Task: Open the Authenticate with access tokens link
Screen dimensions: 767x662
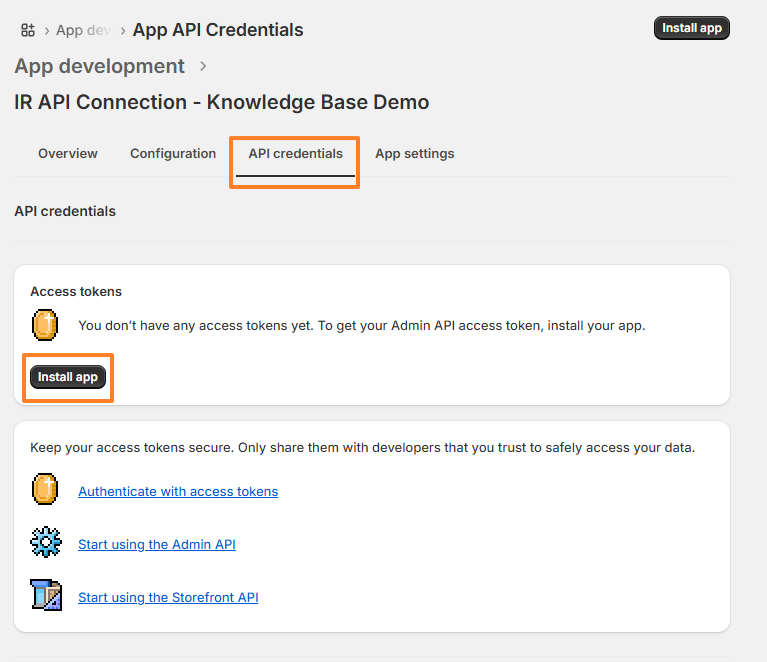Action: (x=178, y=491)
